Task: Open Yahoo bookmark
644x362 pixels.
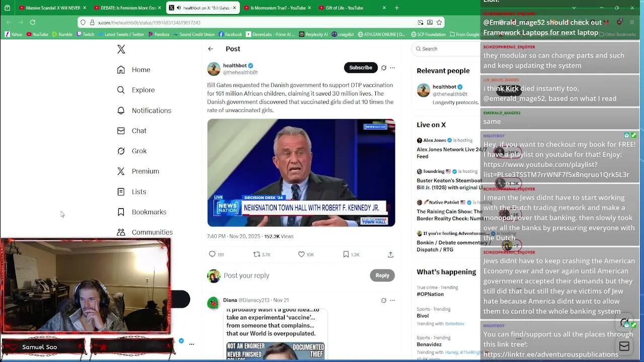Action: point(14,35)
